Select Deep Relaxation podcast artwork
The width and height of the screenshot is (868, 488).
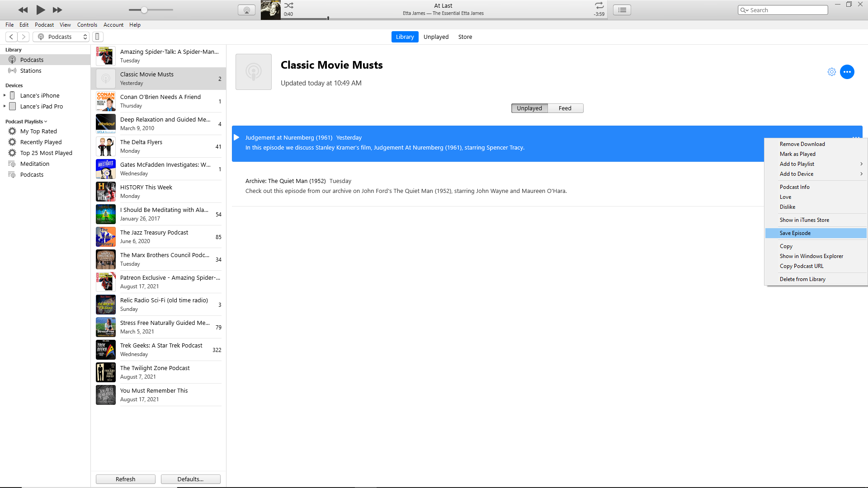[106, 124]
